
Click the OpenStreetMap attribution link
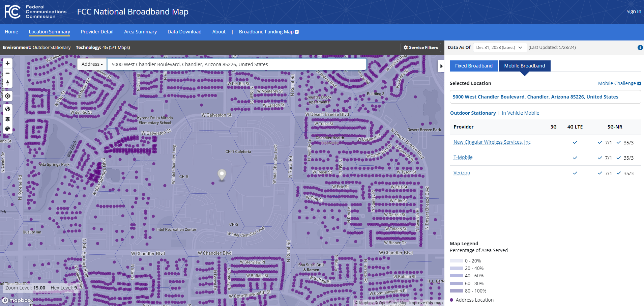click(391, 303)
